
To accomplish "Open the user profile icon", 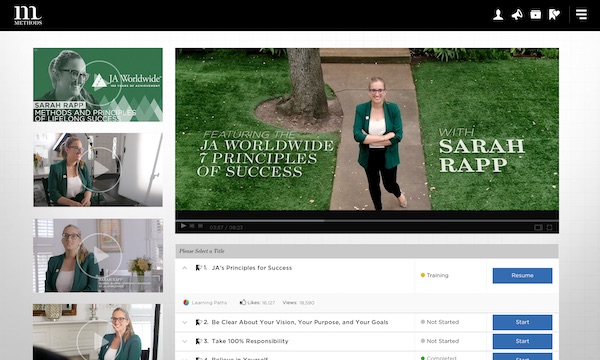I will tap(498, 15).
